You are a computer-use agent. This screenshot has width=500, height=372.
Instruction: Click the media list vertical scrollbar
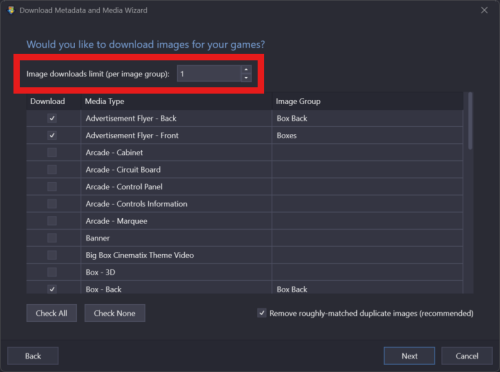pyautogui.click(x=470, y=193)
